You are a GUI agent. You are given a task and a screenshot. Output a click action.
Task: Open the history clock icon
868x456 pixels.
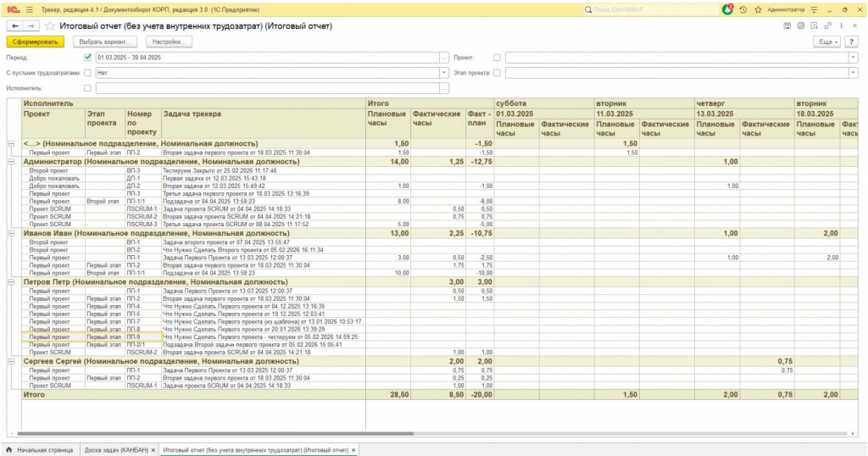click(x=743, y=10)
